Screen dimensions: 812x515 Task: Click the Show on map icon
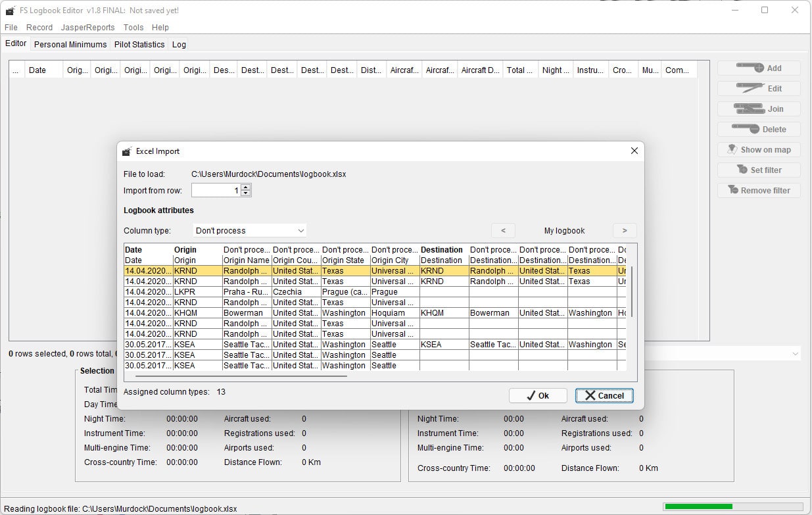732,149
